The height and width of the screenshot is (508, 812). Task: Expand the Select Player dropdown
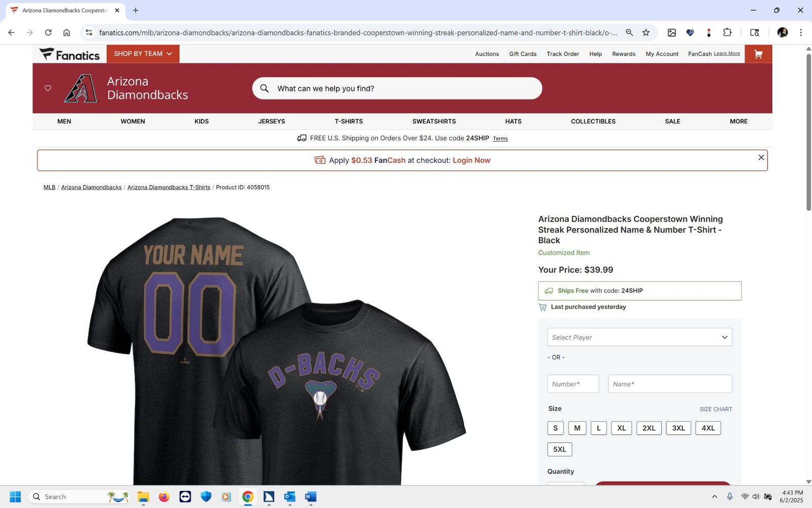tap(639, 337)
